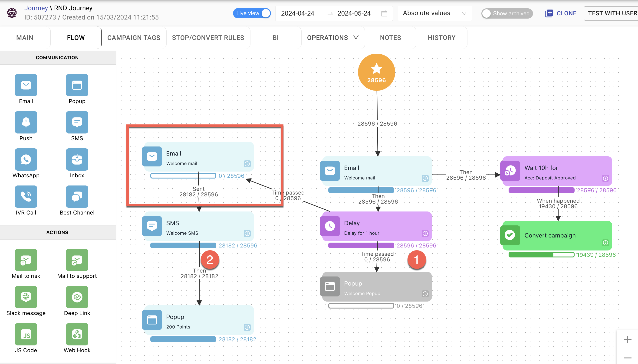Click the Clone button
The width and height of the screenshot is (638, 364).
(561, 13)
